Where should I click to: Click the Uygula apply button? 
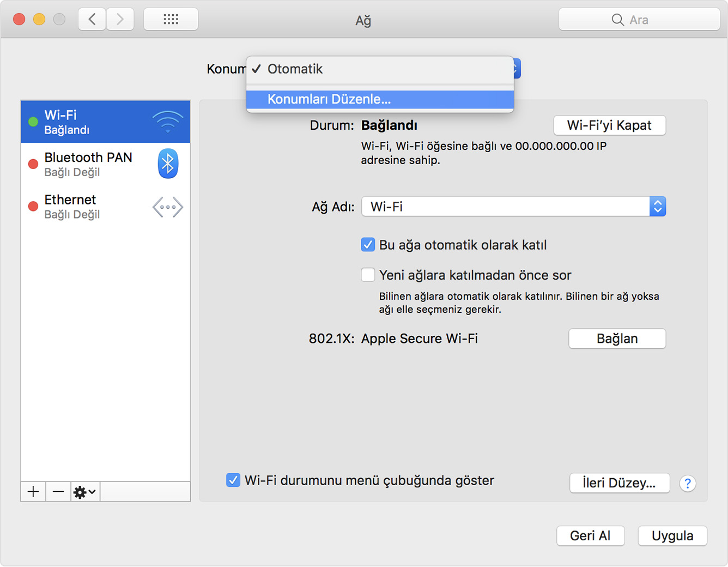click(672, 536)
